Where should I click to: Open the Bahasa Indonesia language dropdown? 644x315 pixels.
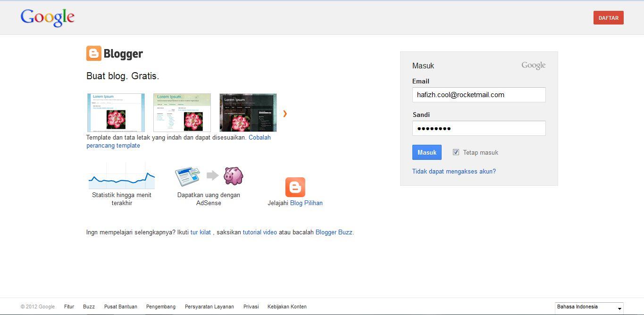(589, 307)
